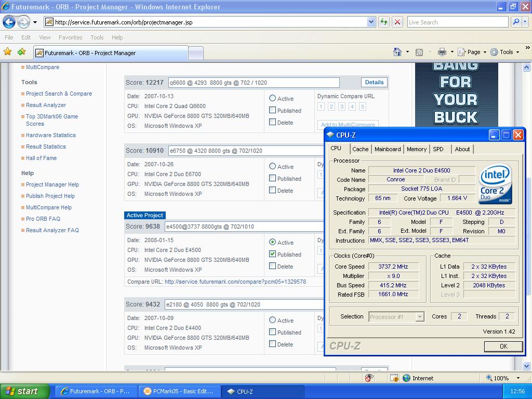
Task: Click Add to Favorites star-plus icon
Action: tap(22, 51)
